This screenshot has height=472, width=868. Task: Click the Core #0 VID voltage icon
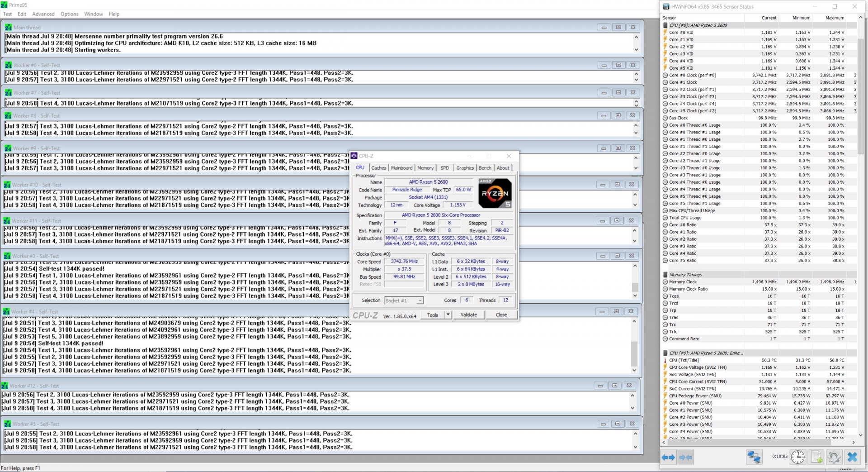pyautogui.click(x=665, y=32)
